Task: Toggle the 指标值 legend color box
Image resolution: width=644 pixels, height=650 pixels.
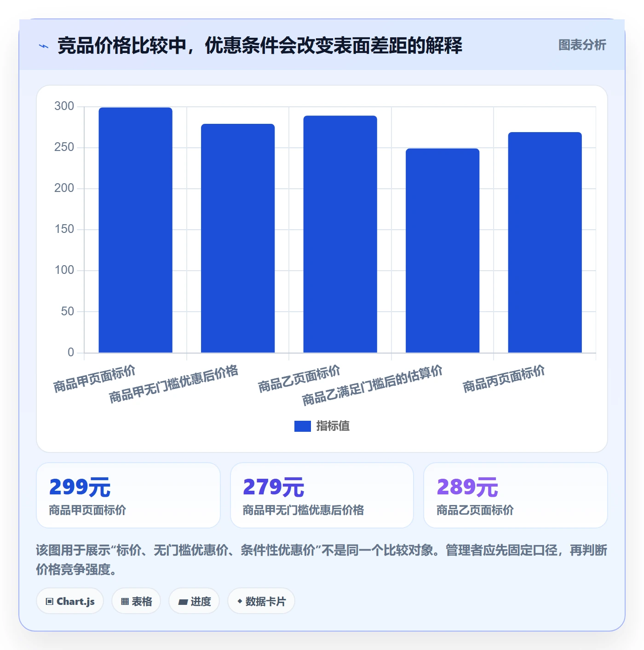Action: pos(302,426)
